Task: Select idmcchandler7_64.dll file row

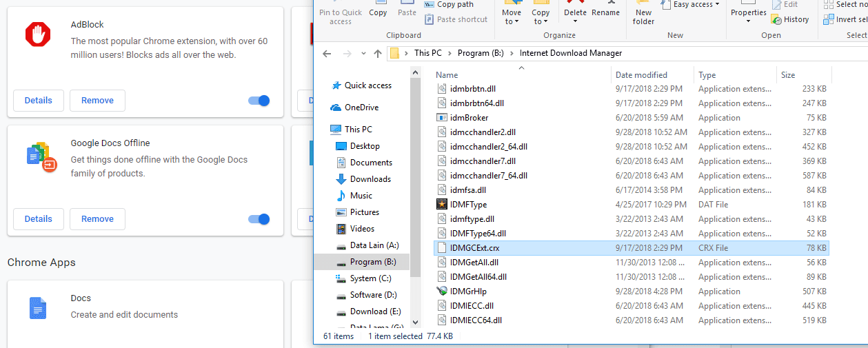Action: (x=631, y=176)
